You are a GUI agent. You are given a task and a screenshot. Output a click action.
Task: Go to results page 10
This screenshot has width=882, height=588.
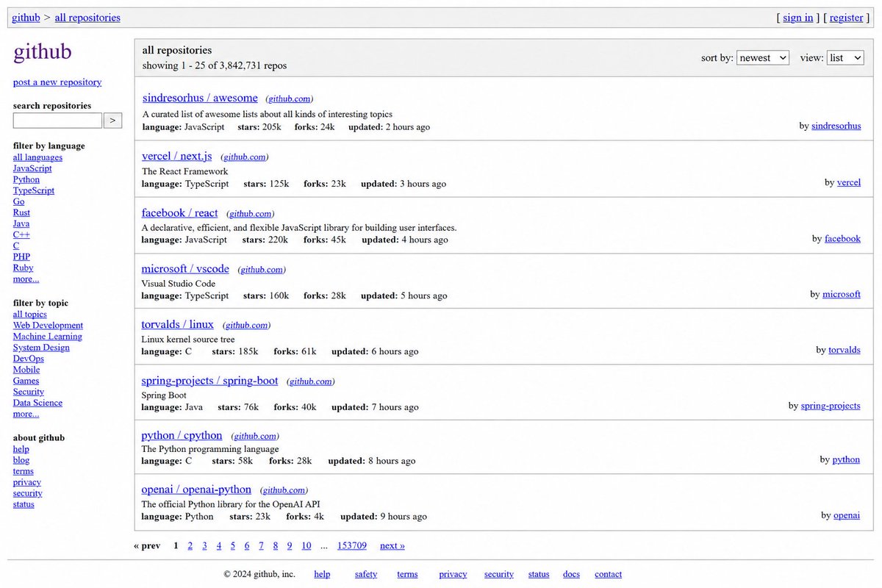coord(306,545)
